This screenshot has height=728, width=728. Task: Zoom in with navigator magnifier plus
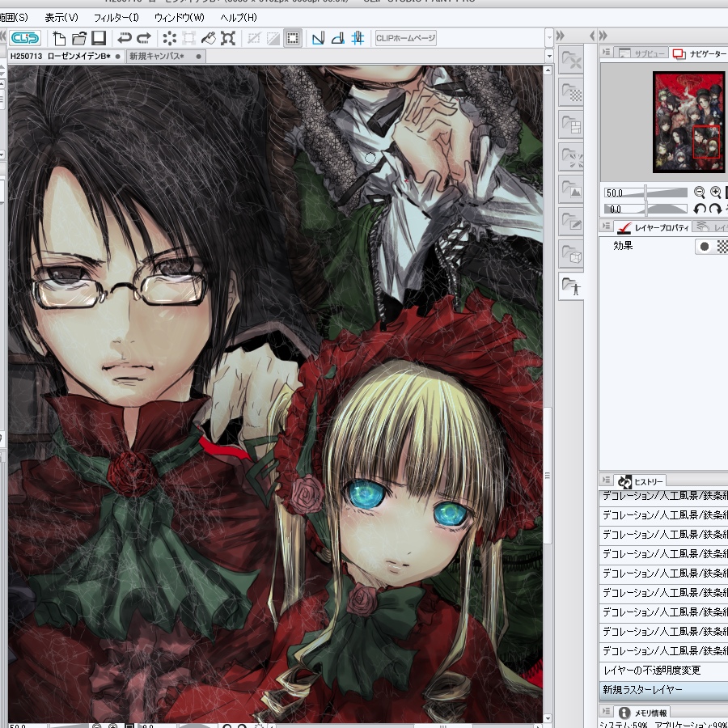(x=716, y=192)
